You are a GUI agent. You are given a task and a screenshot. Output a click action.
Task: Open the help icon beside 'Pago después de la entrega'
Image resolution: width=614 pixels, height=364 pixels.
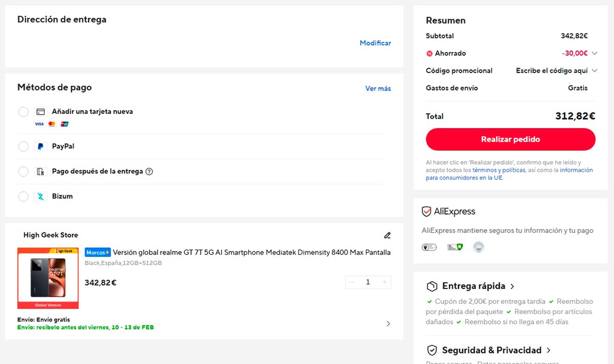tap(148, 171)
